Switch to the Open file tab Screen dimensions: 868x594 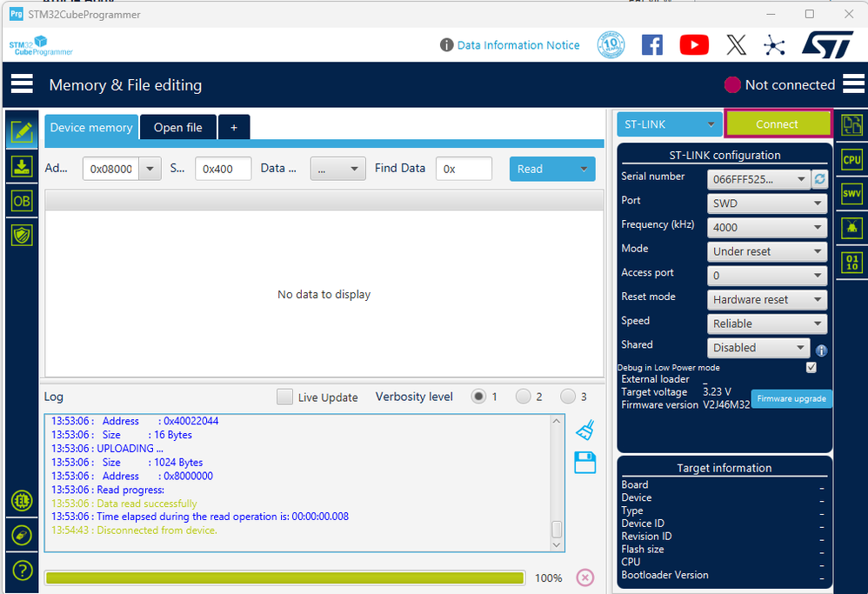coord(178,127)
